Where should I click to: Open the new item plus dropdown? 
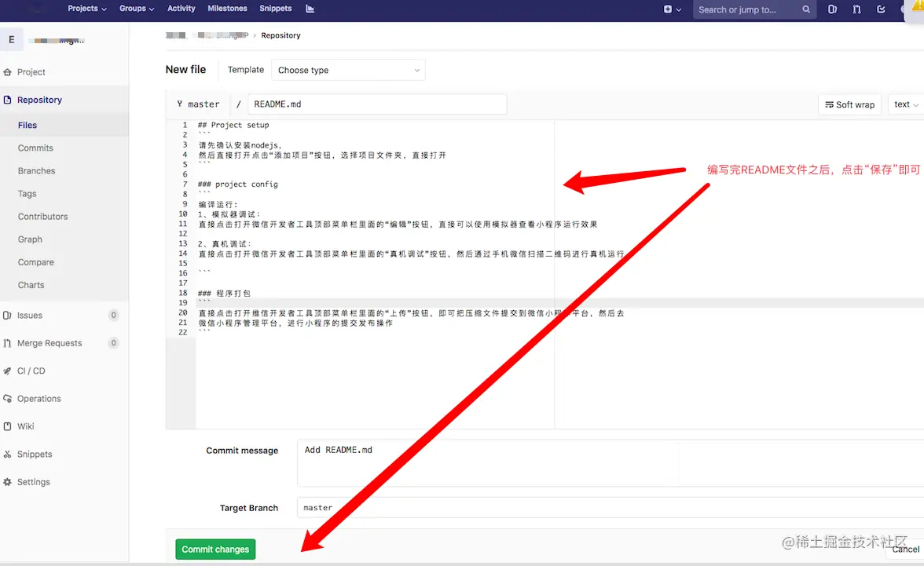point(672,9)
